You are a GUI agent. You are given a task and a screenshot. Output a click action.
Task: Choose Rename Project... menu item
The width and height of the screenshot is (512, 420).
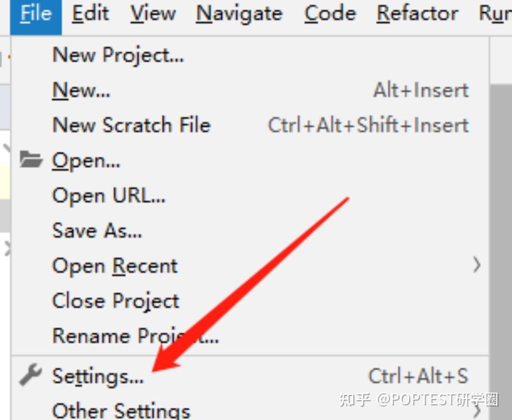(x=135, y=336)
